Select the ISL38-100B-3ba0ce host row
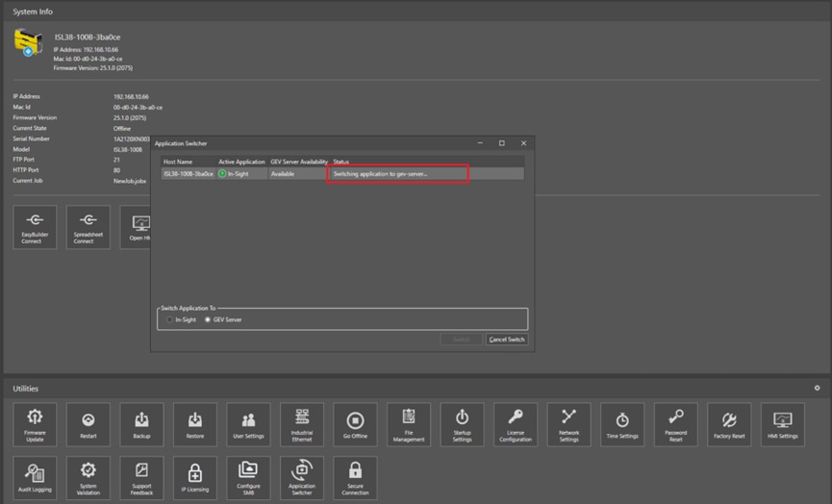The image size is (832, 504). [188, 174]
